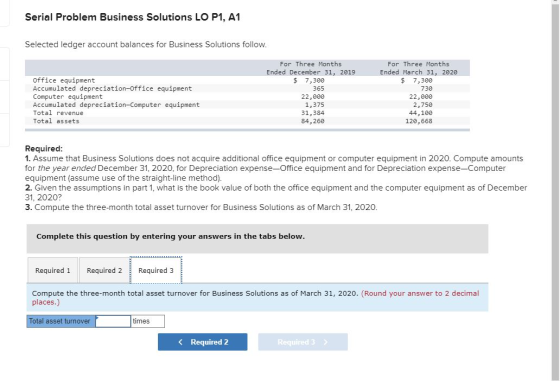560x381 pixels.
Task: Click the 'Total assets' row label
Action: click(56, 121)
